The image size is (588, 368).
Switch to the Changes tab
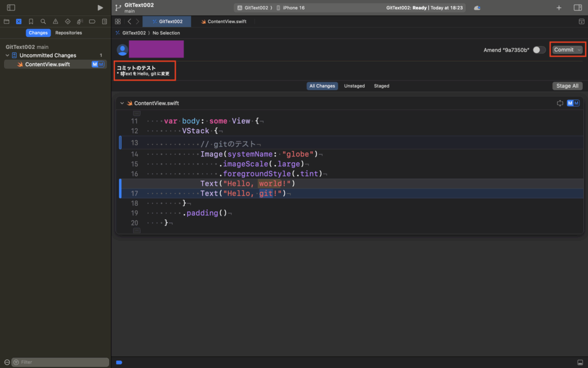38,33
